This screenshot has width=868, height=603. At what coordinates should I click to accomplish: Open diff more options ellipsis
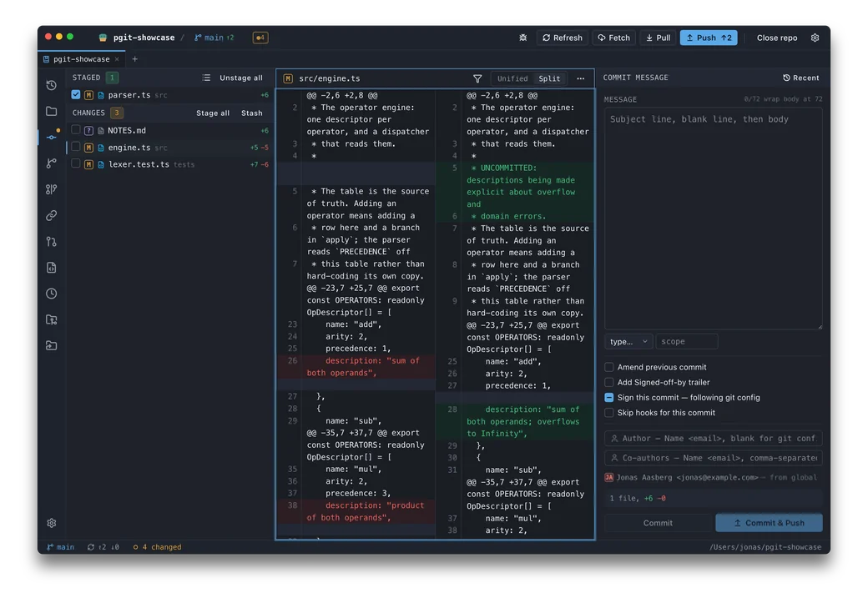(x=580, y=78)
